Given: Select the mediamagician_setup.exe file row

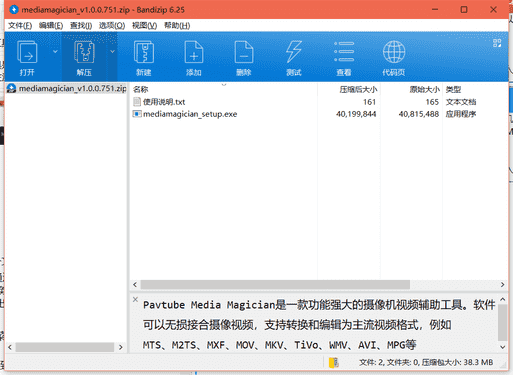Looking at the screenshot, I should (x=318, y=114).
